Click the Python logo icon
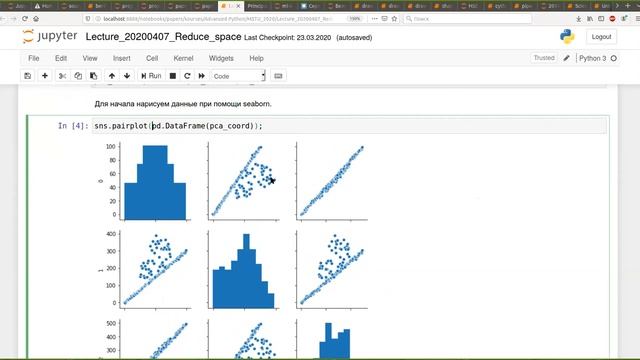This screenshot has width=640, height=360. click(567, 37)
